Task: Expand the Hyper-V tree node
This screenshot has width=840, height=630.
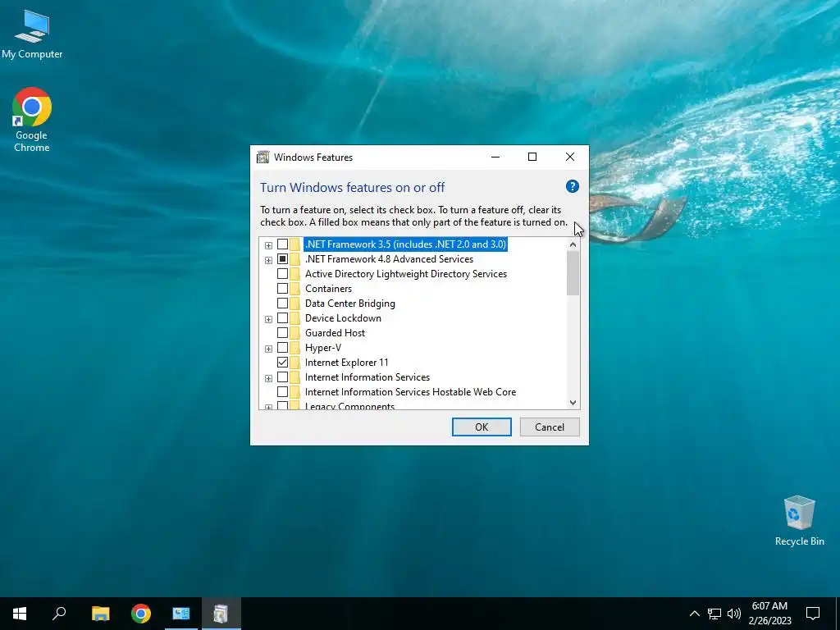Action: (268, 349)
